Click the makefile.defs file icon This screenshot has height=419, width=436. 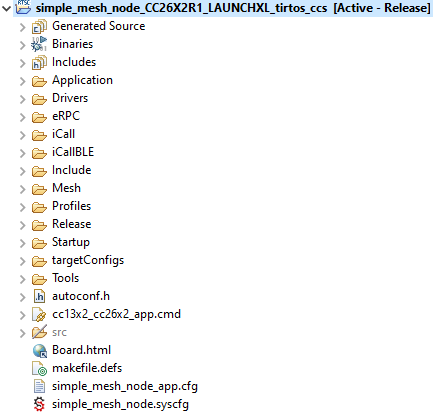coord(39,368)
